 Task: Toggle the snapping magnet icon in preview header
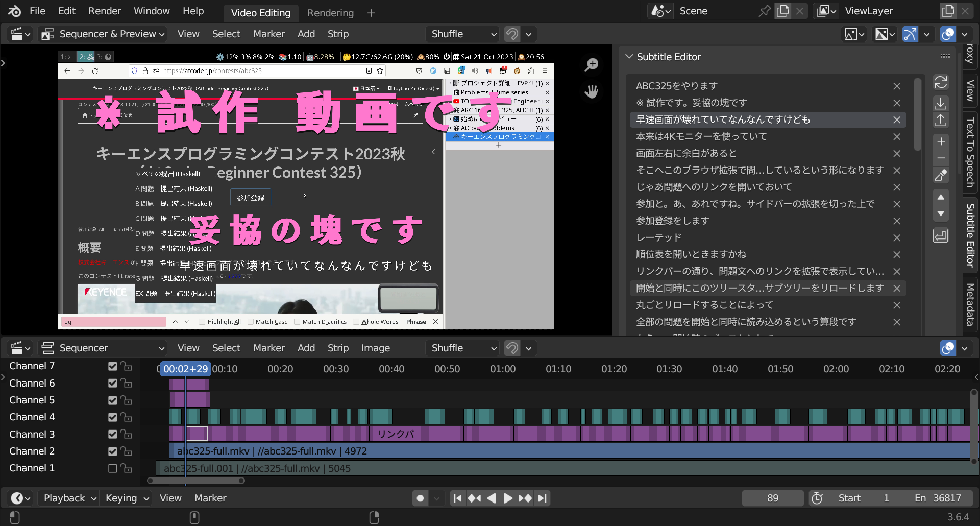point(512,34)
